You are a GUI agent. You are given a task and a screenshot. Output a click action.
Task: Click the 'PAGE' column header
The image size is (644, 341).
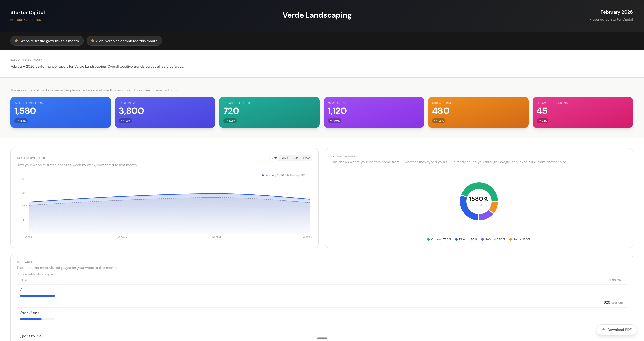24,280
